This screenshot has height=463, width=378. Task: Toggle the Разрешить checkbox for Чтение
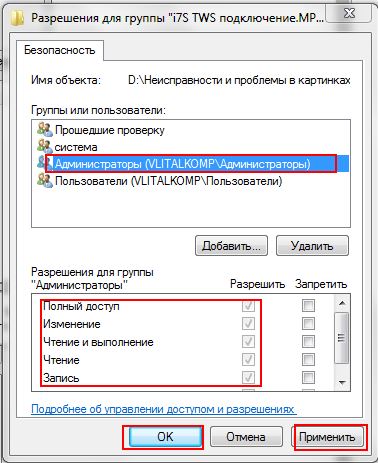(x=248, y=359)
